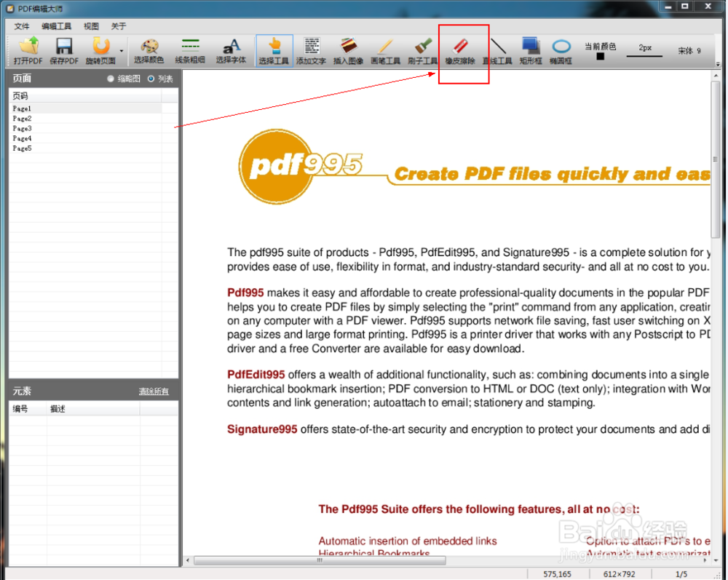Viewport: 728px width, 580px height.
Task: Choose line thickness via 线条粗细
Action: click(190, 50)
